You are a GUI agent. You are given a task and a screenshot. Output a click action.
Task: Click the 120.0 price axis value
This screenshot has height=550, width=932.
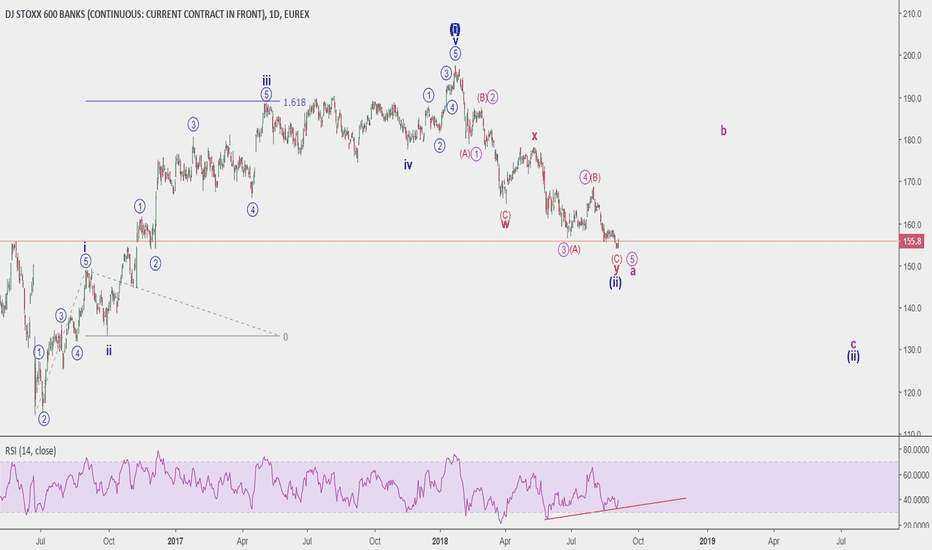pyautogui.click(x=912, y=393)
